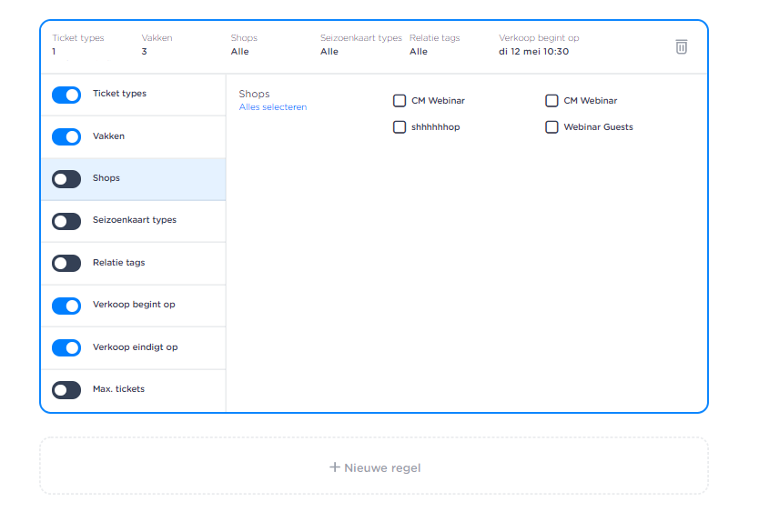Tick the Webinar Guests checkbox
Viewport: 759px width, 532px height.
click(x=552, y=127)
